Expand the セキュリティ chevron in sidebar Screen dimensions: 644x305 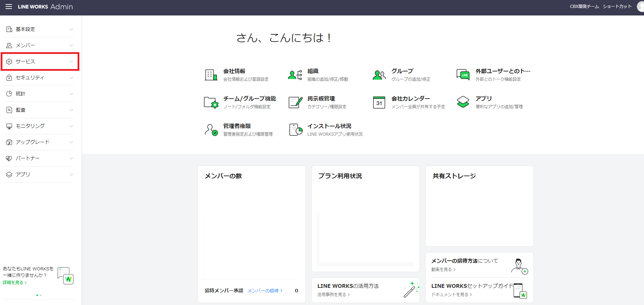[71, 78]
